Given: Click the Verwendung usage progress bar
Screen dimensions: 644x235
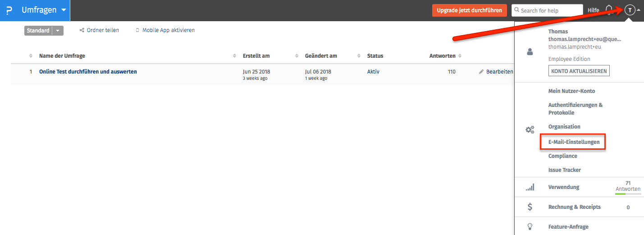Looking at the screenshot, I should tap(628, 194).
